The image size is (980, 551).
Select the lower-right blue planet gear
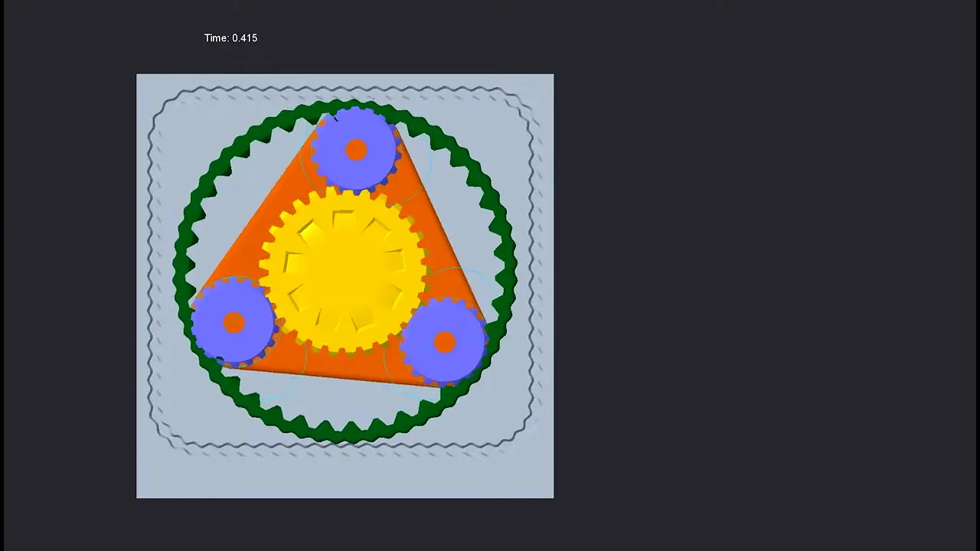tap(444, 341)
